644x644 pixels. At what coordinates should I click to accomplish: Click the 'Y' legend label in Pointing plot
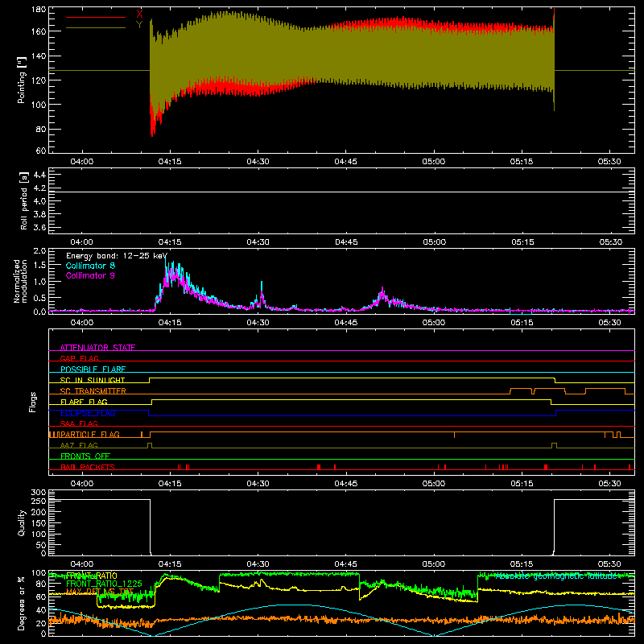coord(139,25)
